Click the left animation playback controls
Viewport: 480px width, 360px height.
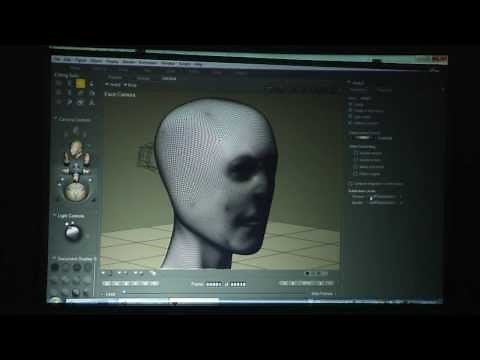pyautogui.click(x=131, y=283)
